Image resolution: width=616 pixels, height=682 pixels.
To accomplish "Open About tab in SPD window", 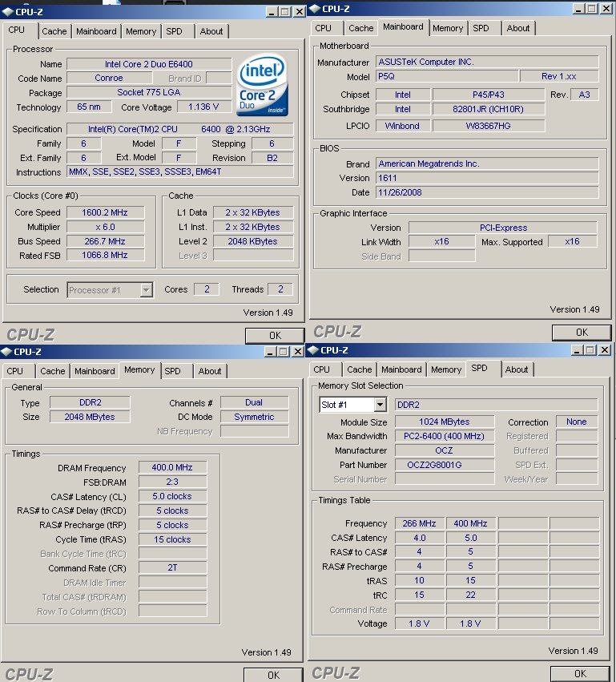I will click(517, 369).
